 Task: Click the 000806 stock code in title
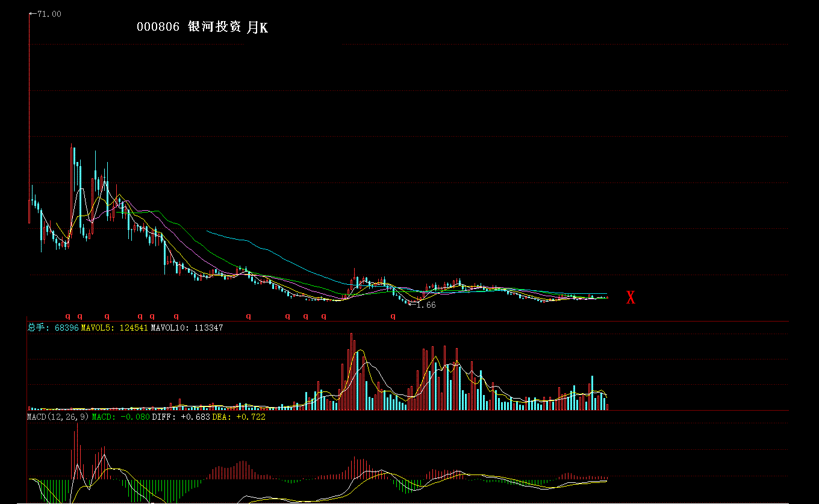tap(158, 27)
